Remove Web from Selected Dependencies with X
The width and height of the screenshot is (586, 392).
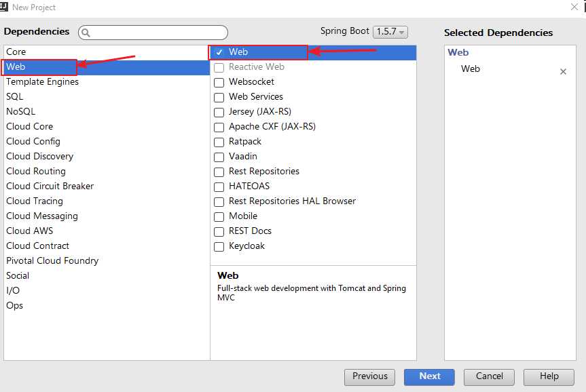point(563,71)
